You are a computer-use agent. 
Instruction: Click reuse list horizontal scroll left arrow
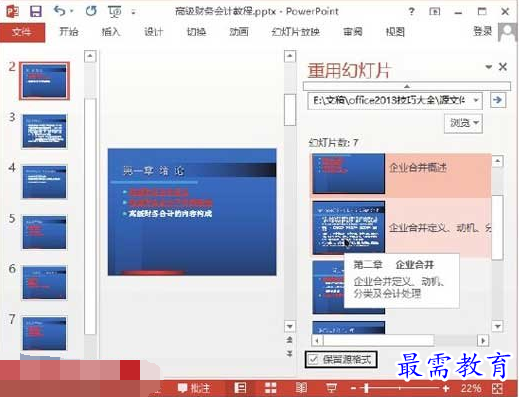[317, 341]
